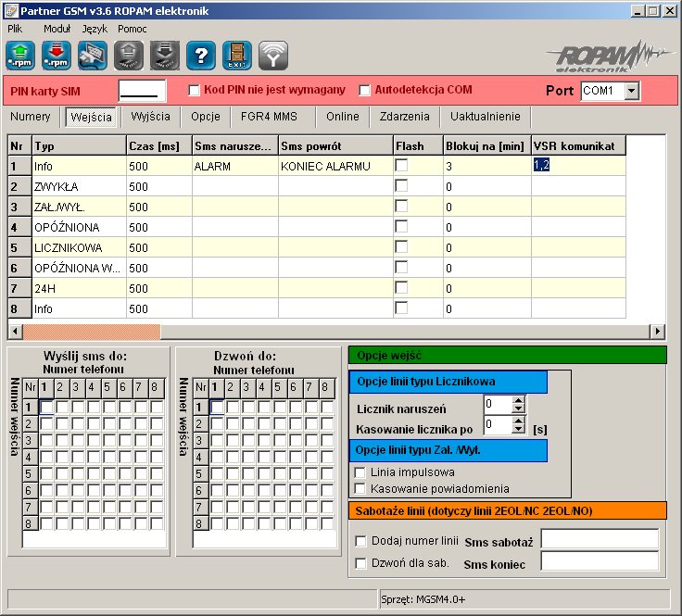Image resolution: width=682 pixels, height=616 pixels.
Task: Click the gray download-from-module icon
Action: tap(165, 56)
